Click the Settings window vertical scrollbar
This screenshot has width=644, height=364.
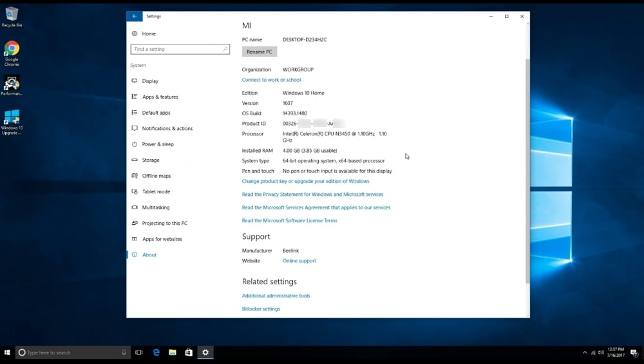[527, 168]
